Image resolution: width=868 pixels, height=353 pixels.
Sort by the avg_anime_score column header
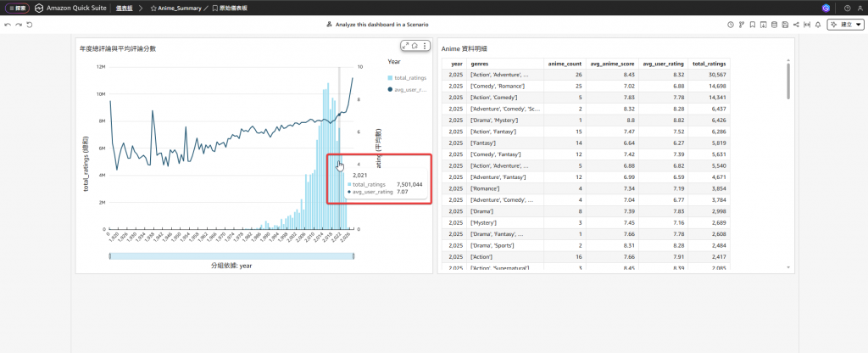coord(612,64)
